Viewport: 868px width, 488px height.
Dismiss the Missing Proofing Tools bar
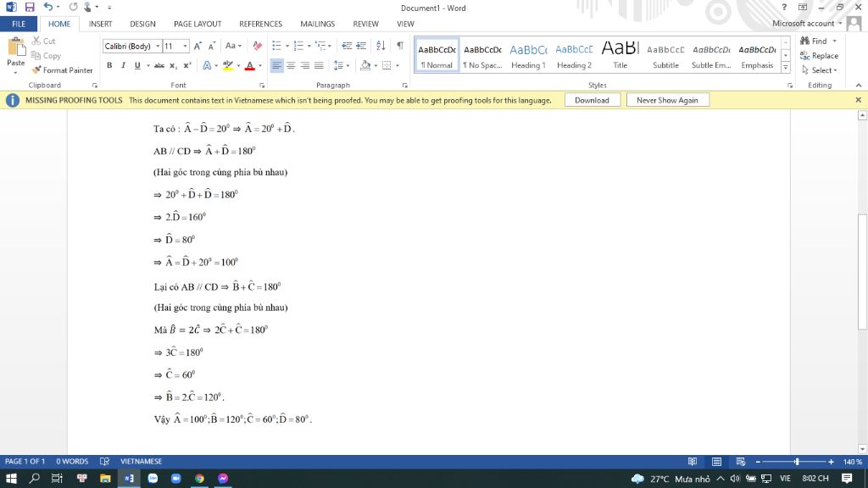(858, 100)
